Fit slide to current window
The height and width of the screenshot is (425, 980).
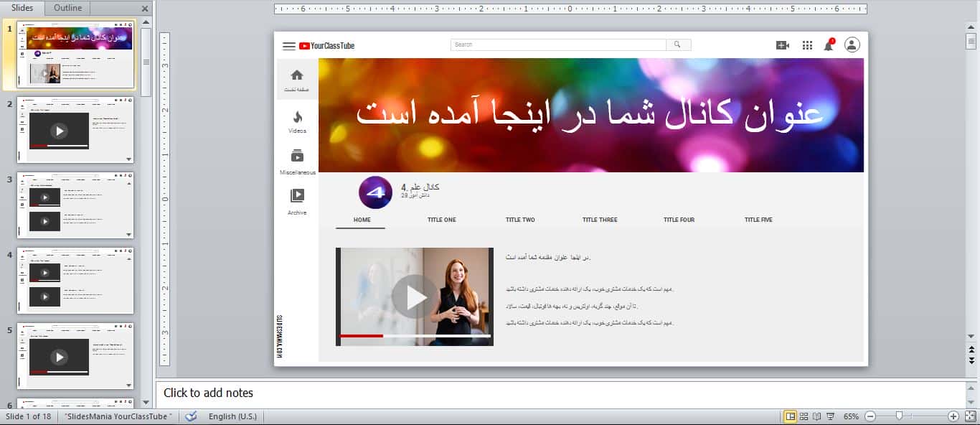coord(970,416)
